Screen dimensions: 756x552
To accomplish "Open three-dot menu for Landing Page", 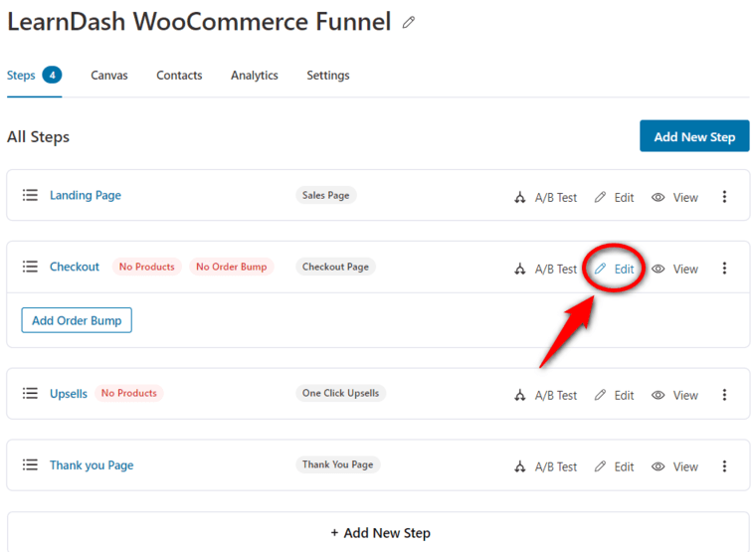I will click(724, 197).
